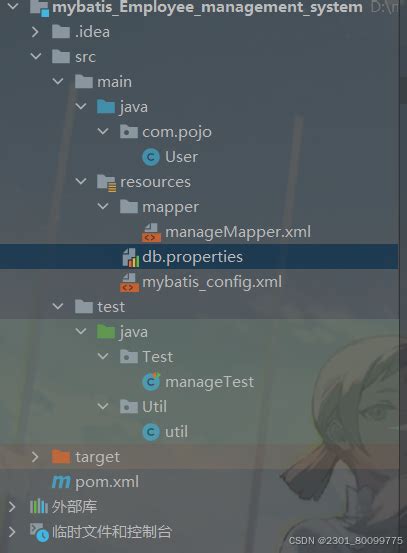Collapse the mapper folder chevron
The width and height of the screenshot is (407, 553).
pos(103,206)
